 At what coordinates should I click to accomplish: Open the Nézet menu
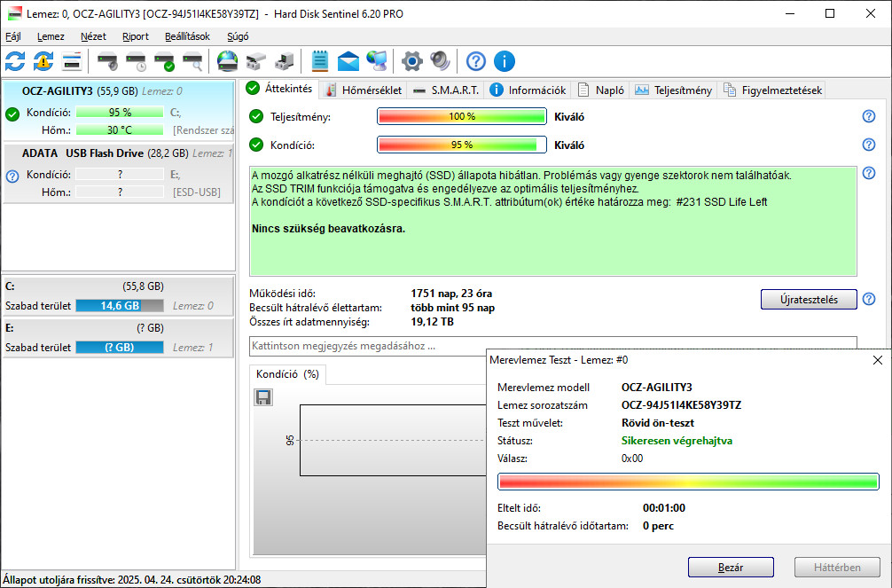[93, 36]
